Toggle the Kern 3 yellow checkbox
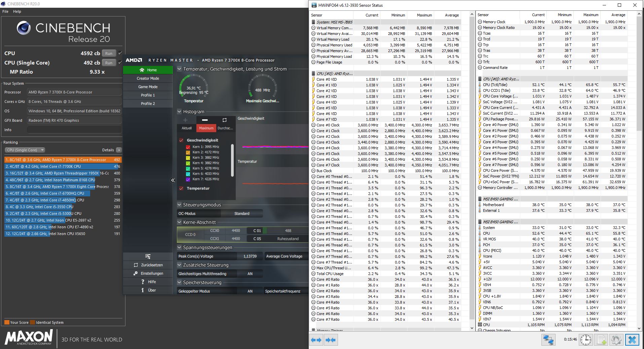644x349 pixels. [x=188, y=158]
